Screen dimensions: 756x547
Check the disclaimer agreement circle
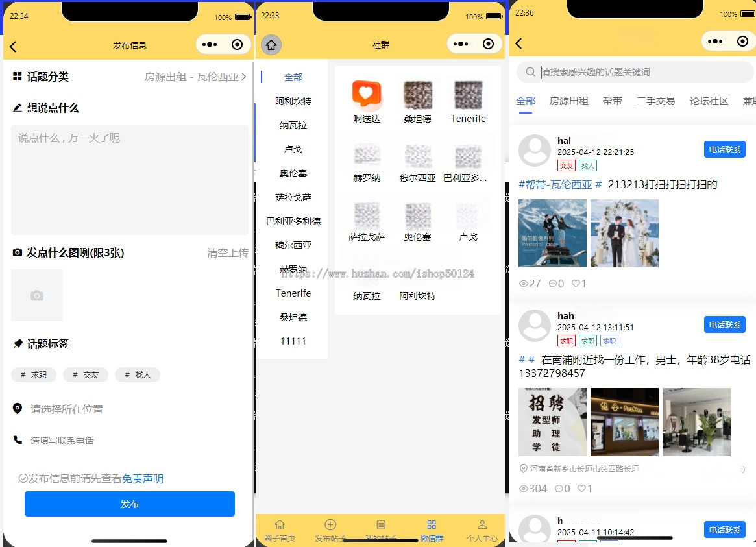tap(23, 478)
